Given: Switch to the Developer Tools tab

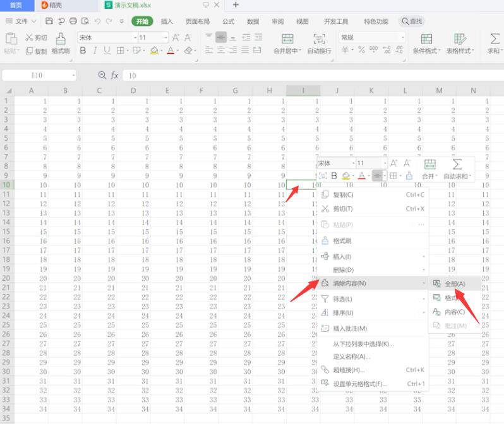Looking at the screenshot, I should click(336, 21).
